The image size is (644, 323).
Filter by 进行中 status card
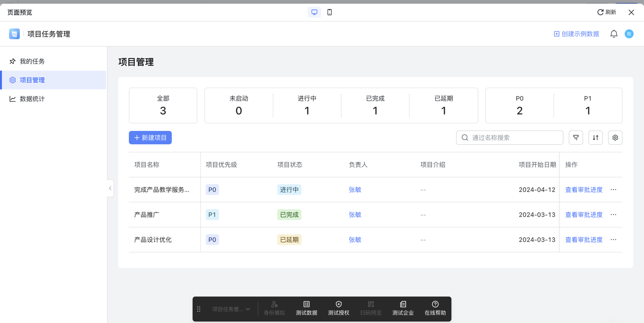coord(307,105)
